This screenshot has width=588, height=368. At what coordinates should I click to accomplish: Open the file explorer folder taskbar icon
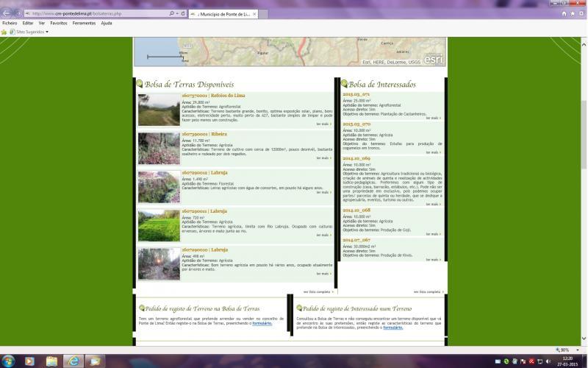click(x=51, y=361)
